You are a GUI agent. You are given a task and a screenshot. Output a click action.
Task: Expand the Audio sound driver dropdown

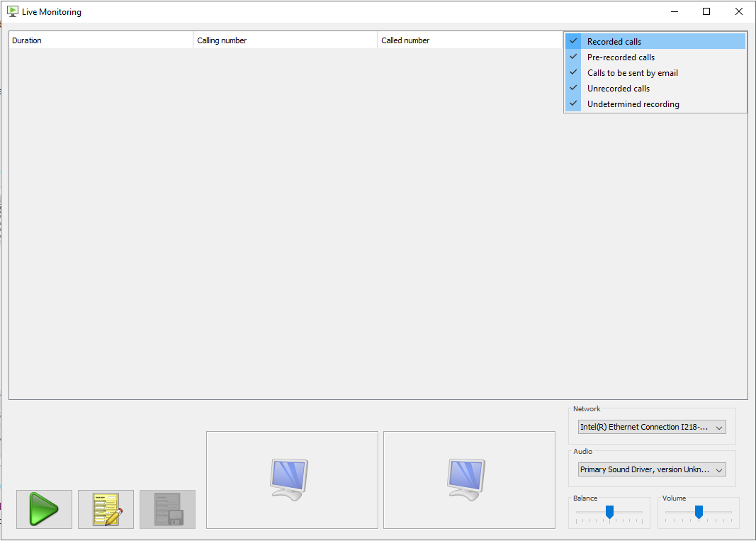[652, 469]
